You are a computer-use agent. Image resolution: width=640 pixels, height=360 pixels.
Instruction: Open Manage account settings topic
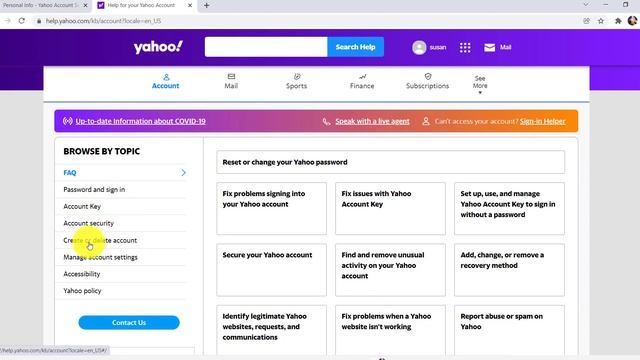[x=100, y=257]
